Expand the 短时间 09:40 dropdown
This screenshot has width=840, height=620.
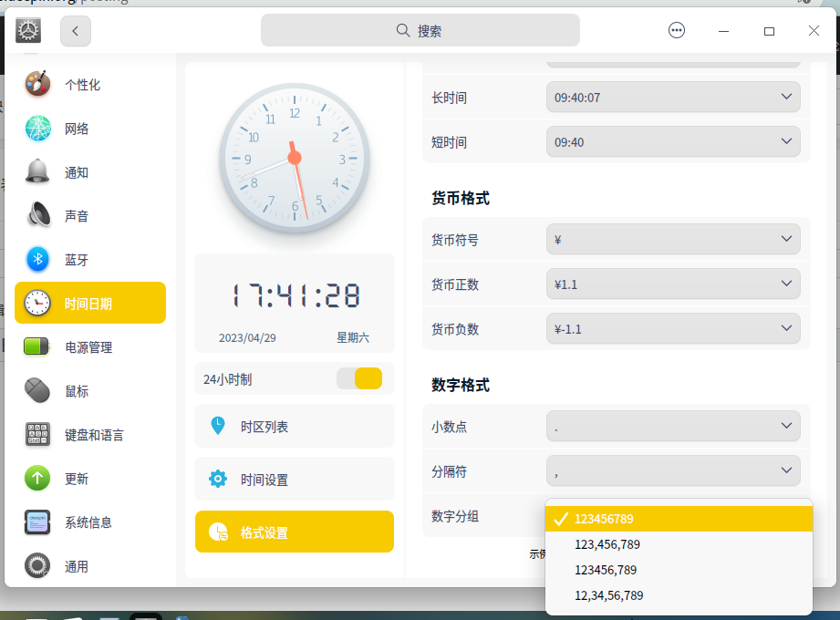click(673, 142)
